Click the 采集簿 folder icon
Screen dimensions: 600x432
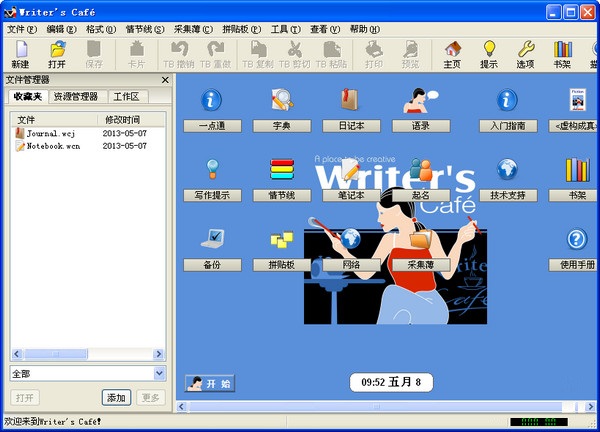421,239
